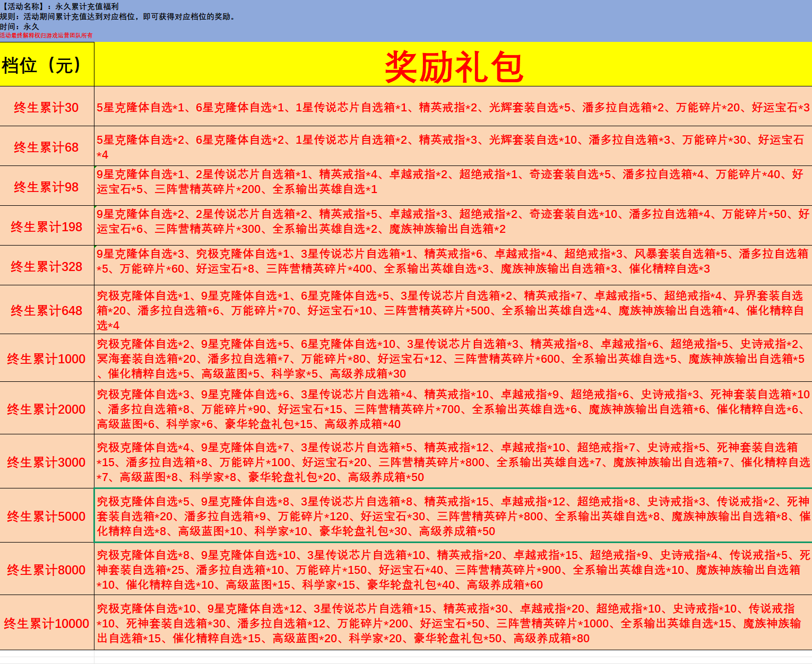Click the 终生累计10000 tier cell
The height and width of the screenshot is (664, 812).
(47, 623)
